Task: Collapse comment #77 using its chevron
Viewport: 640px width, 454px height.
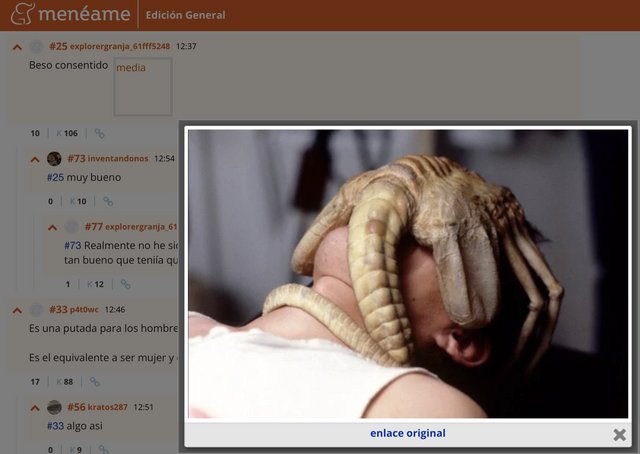Action: point(53,228)
